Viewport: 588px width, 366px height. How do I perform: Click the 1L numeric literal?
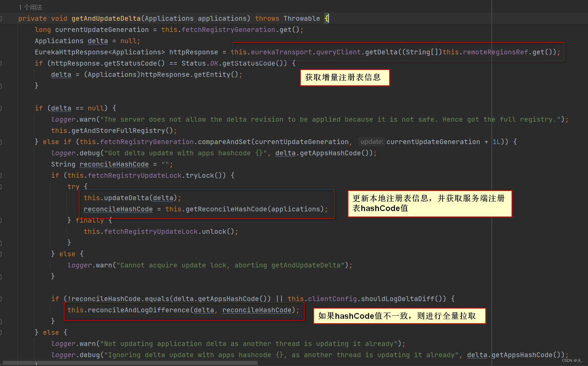[x=497, y=142]
